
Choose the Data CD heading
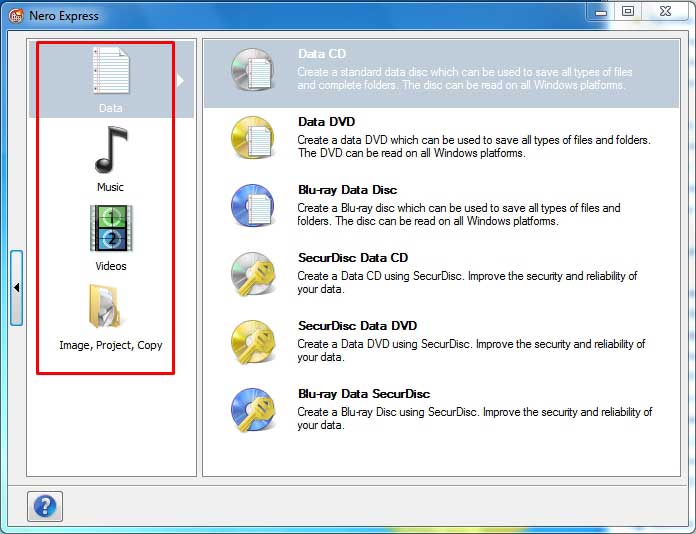coord(322,54)
